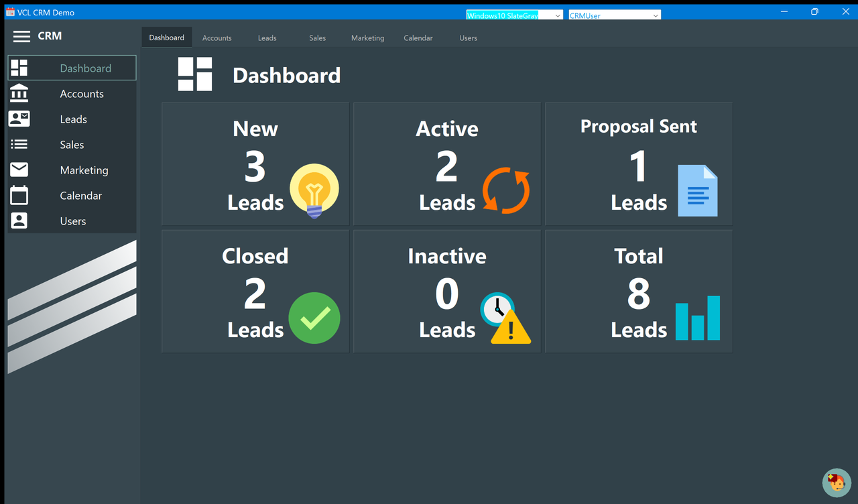
Task: Click the bar chart icon on Total Leads
Action: click(x=698, y=318)
